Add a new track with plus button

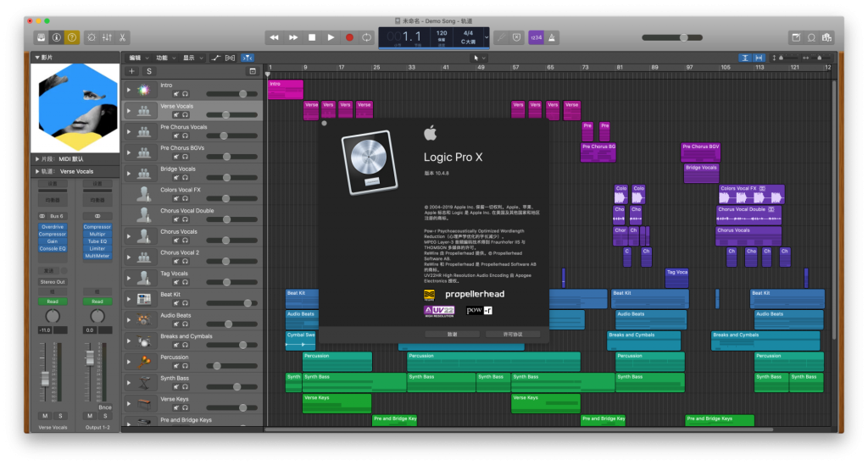point(131,71)
